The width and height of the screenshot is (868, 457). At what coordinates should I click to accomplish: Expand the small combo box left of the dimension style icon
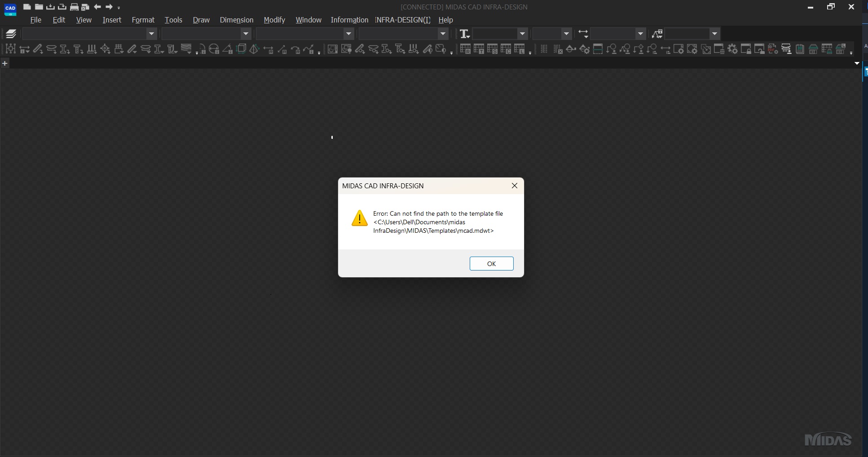point(566,34)
